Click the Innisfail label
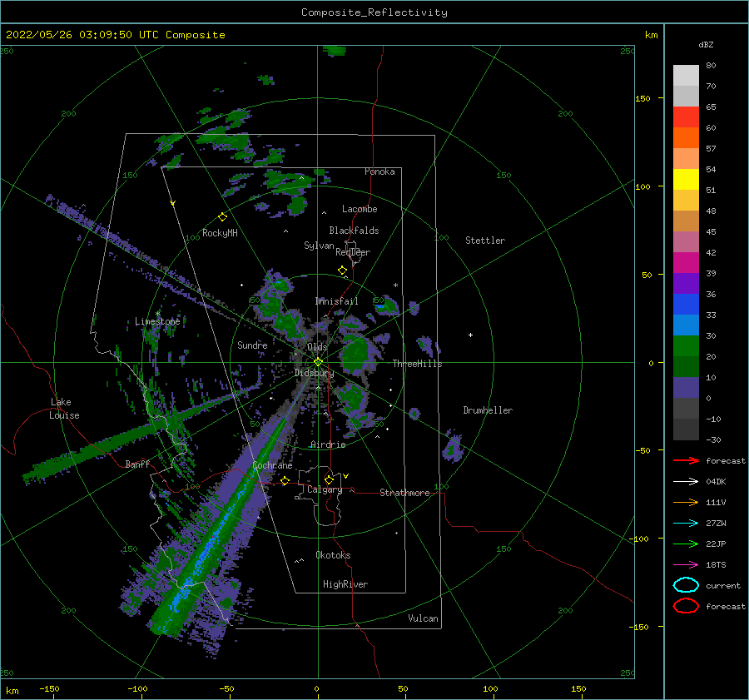 (336, 301)
